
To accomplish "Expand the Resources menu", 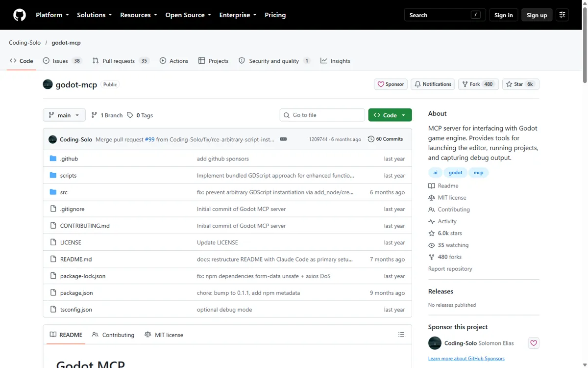I will point(139,15).
